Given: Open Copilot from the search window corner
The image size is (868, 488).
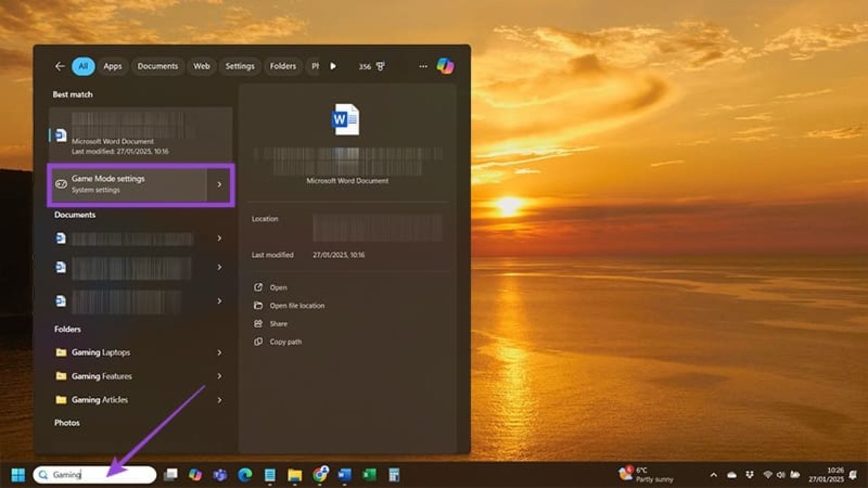Looking at the screenshot, I should (x=444, y=66).
